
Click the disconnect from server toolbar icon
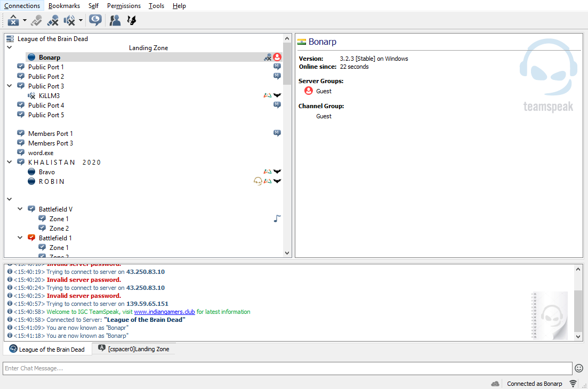pyautogui.click(x=13, y=20)
